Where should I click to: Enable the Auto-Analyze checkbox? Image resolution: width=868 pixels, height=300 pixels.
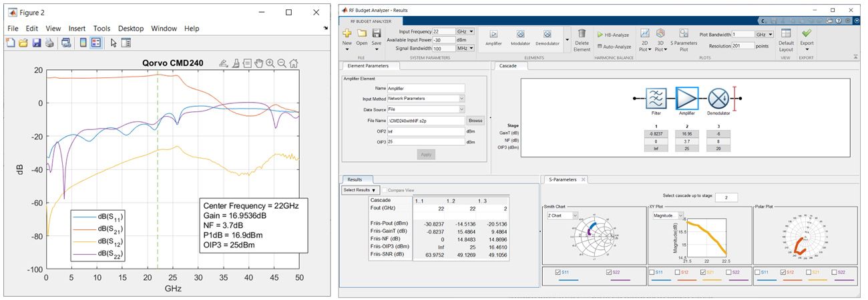tap(598, 47)
